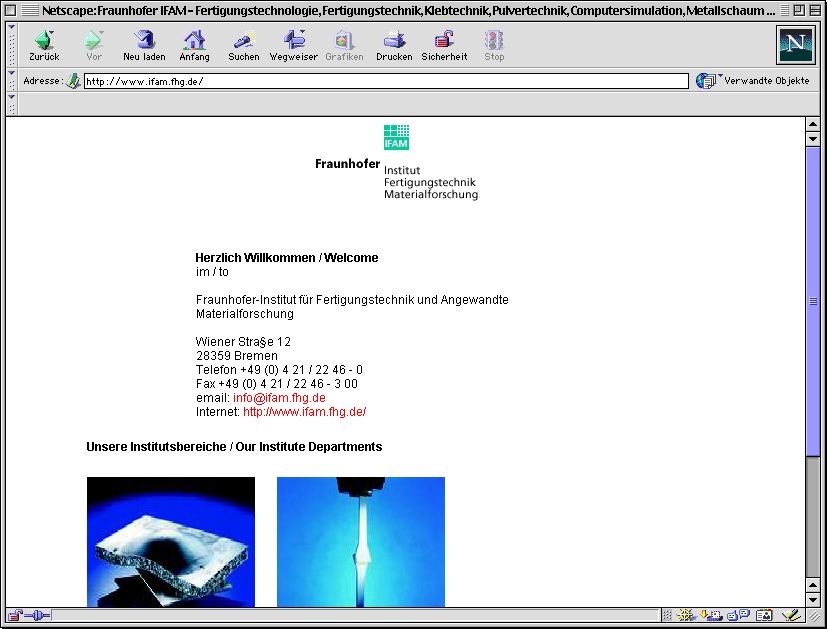Image resolution: width=827 pixels, height=629 pixels.
Task: Click the IFAM green logo
Action: pos(396,137)
